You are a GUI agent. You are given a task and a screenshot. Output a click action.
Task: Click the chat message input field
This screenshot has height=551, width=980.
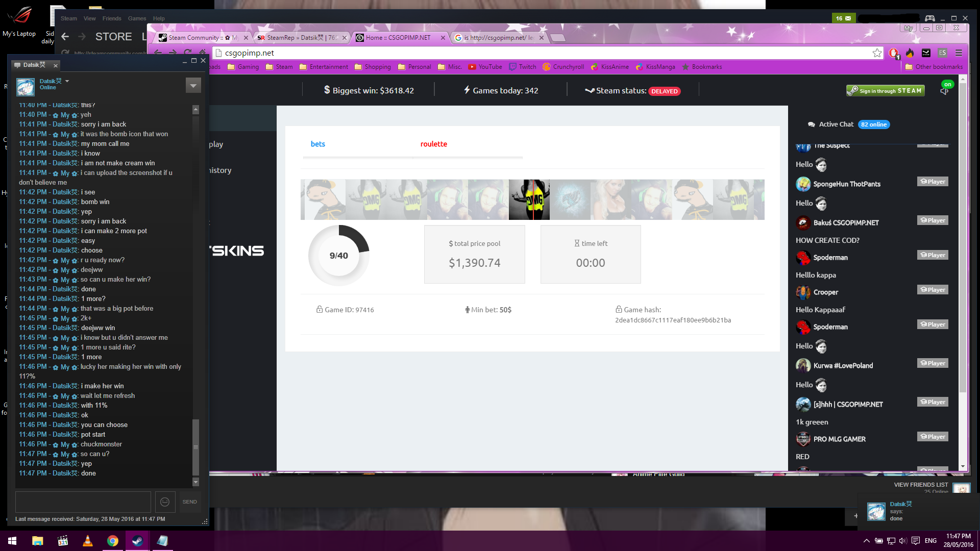click(83, 502)
